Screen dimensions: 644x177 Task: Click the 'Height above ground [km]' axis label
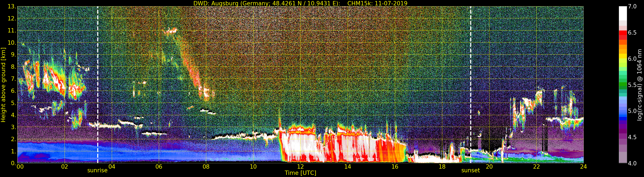pos(3,85)
